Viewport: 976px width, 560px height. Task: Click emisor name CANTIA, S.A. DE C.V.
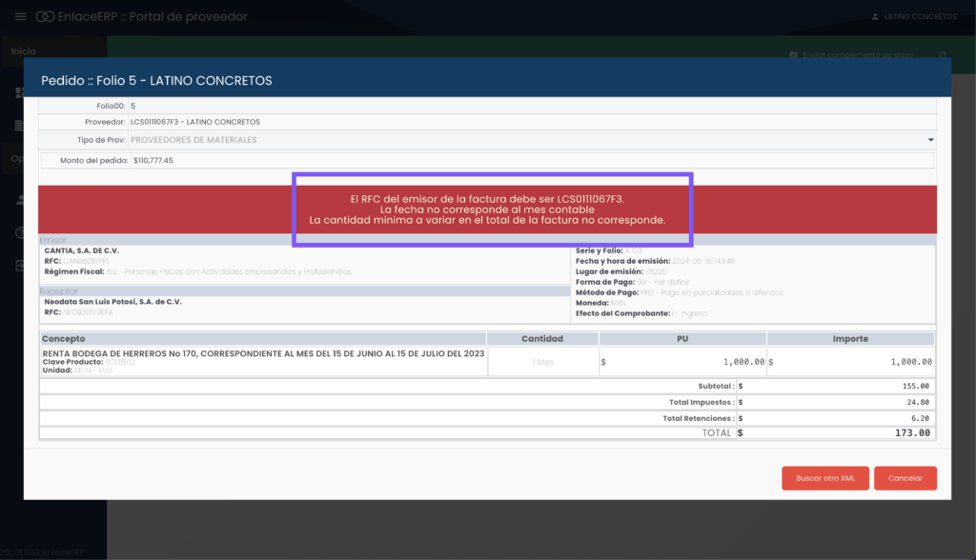pyautogui.click(x=82, y=250)
